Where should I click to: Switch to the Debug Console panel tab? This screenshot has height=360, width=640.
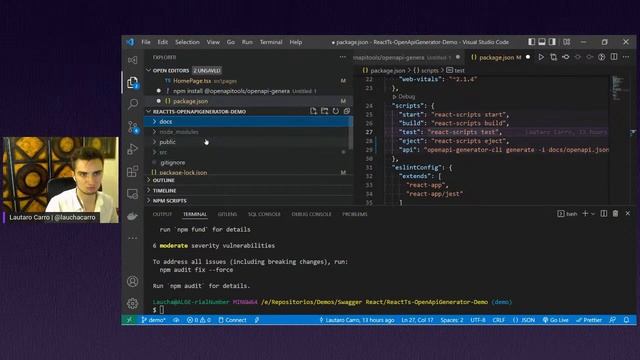[311, 214]
